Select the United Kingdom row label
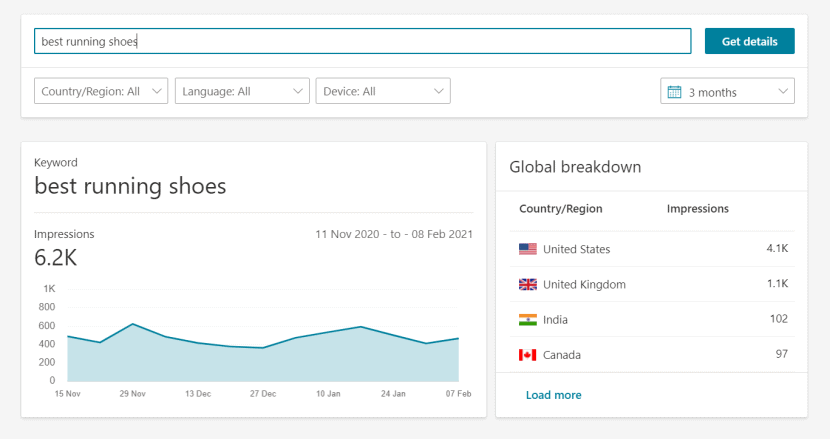Image resolution: width=830 pixels, height=439 pixels. point(584,285)
